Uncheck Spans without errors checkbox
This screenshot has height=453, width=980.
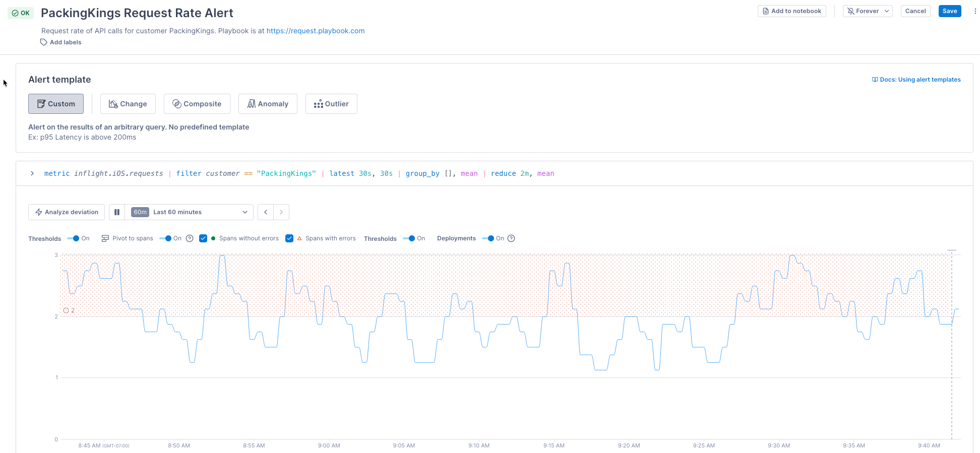coord(203,238)
